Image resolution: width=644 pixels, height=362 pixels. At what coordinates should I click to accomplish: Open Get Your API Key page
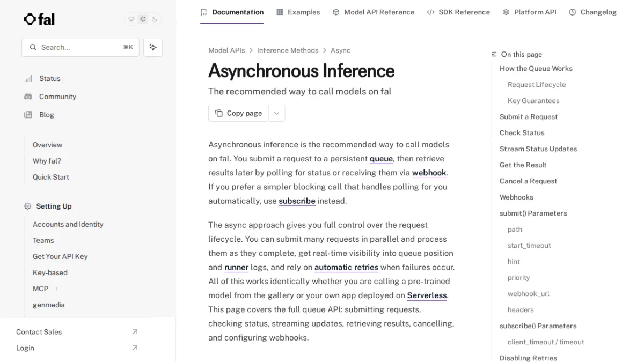(60, 256)
